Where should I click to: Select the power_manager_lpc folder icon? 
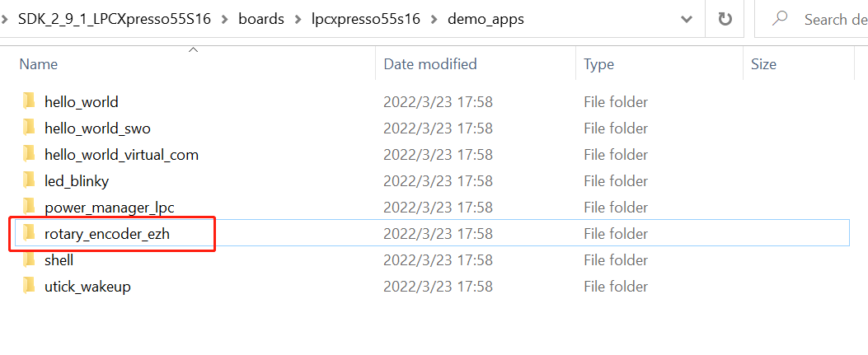coord(29,208)
